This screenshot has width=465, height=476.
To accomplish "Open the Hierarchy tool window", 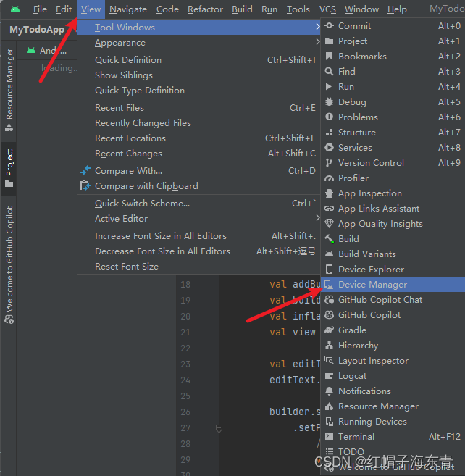I will pyautogui.click(x=393, y=346).
